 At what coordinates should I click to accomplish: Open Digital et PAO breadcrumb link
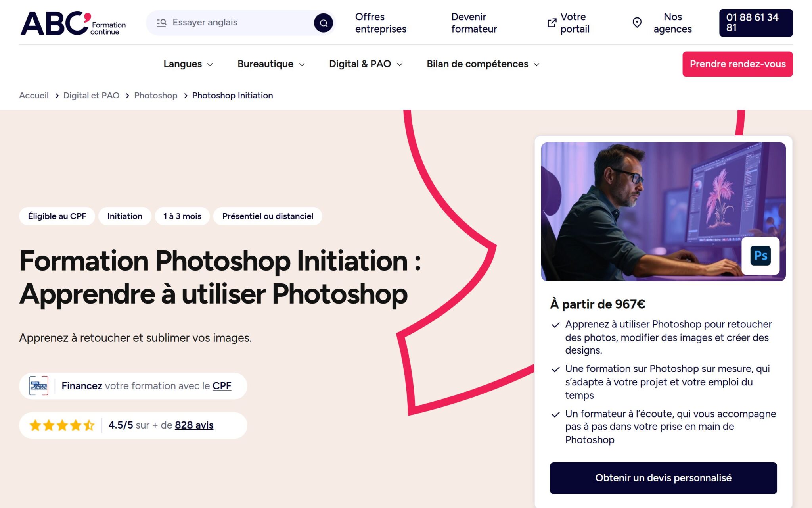pos(91,96)
